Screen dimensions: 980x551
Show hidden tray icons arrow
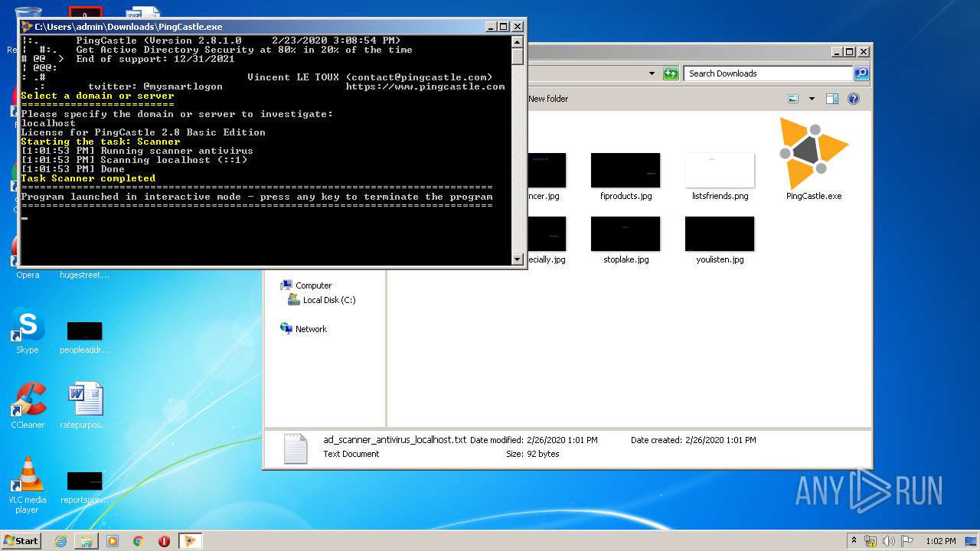point(854,541)
